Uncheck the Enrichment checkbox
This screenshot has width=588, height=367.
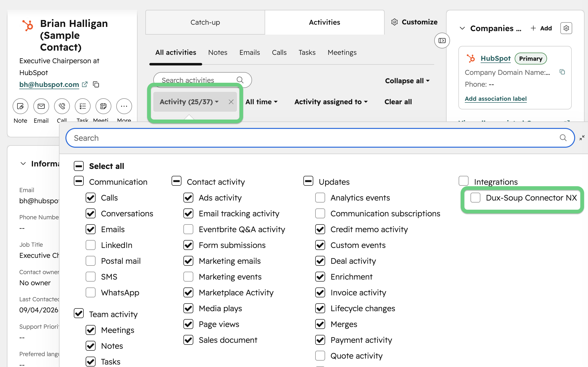pos(320,277)
